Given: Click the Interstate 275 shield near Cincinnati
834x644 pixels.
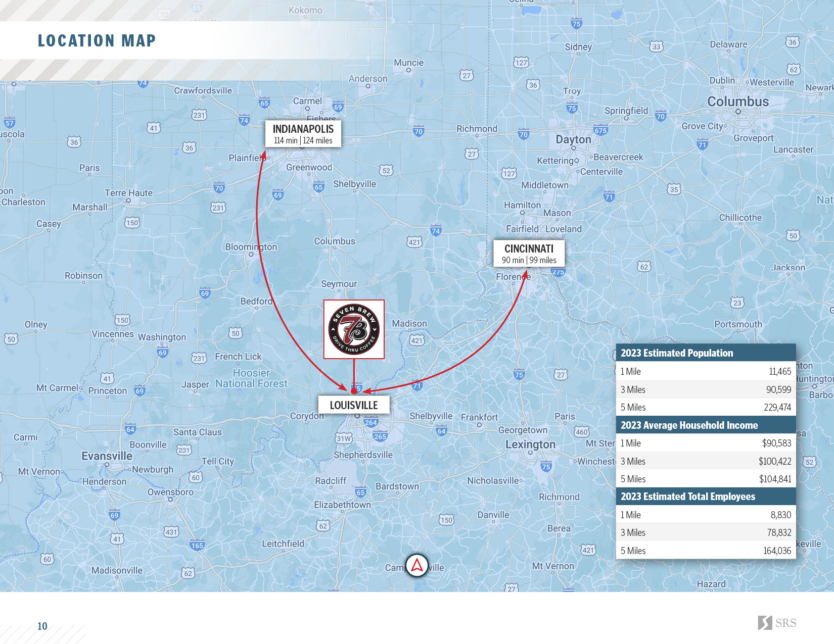Looking at the screenshot, I should 558,272.
